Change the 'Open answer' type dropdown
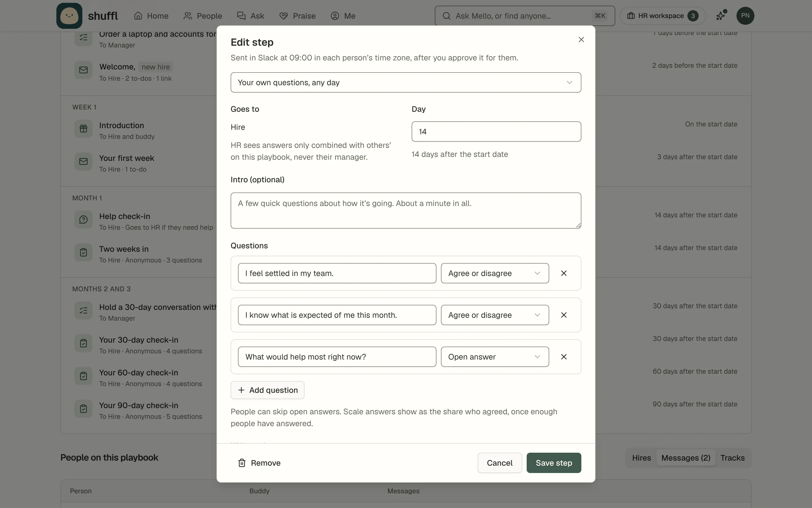Image resolution: width=812 pixels, height=508 pixels. (495, 356)
